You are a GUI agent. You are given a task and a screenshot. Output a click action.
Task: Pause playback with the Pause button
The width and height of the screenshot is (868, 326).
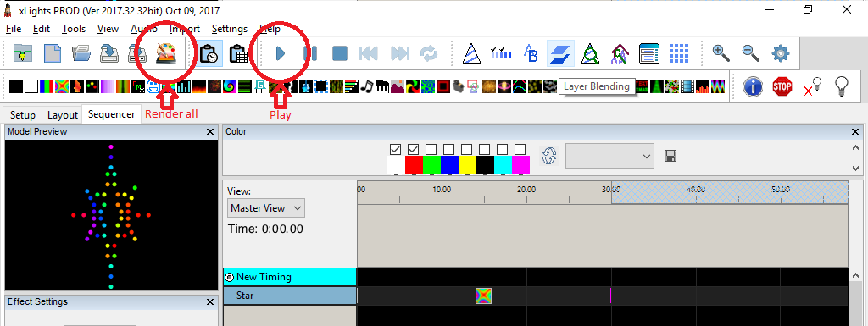[x=310, y=53]
